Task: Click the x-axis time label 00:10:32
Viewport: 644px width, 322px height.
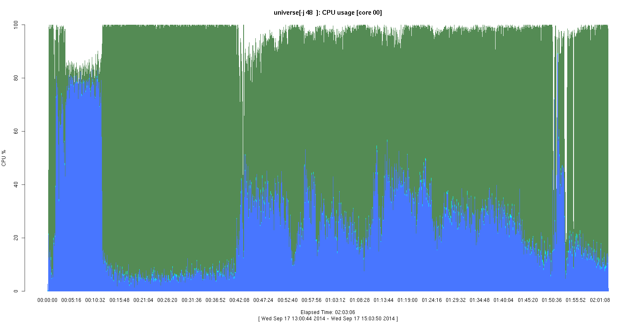Action: [x=95, y=300]
